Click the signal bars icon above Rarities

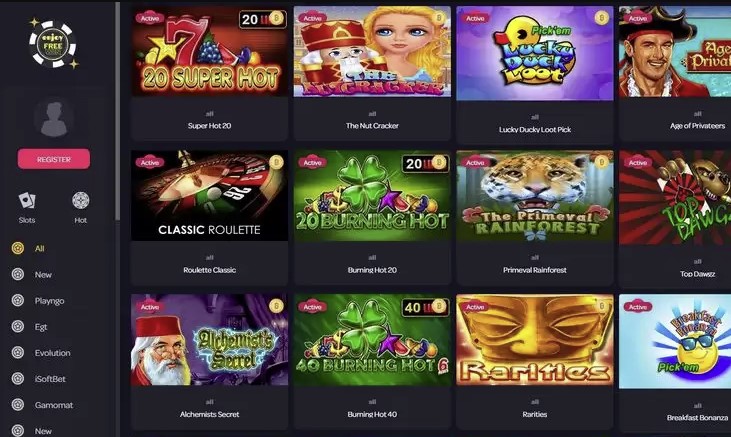pos(535,402)
